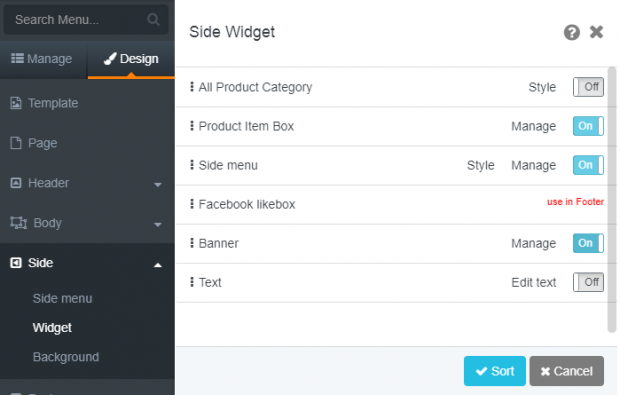This screenshot has width=620, height=395.
Task: Expand the Body section arrow
Action: 158,225
